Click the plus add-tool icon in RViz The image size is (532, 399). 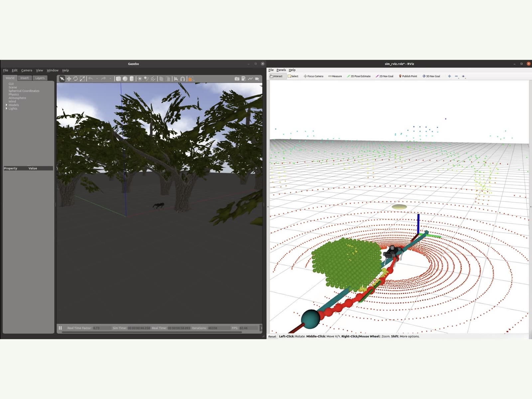(x=450, y=76)
